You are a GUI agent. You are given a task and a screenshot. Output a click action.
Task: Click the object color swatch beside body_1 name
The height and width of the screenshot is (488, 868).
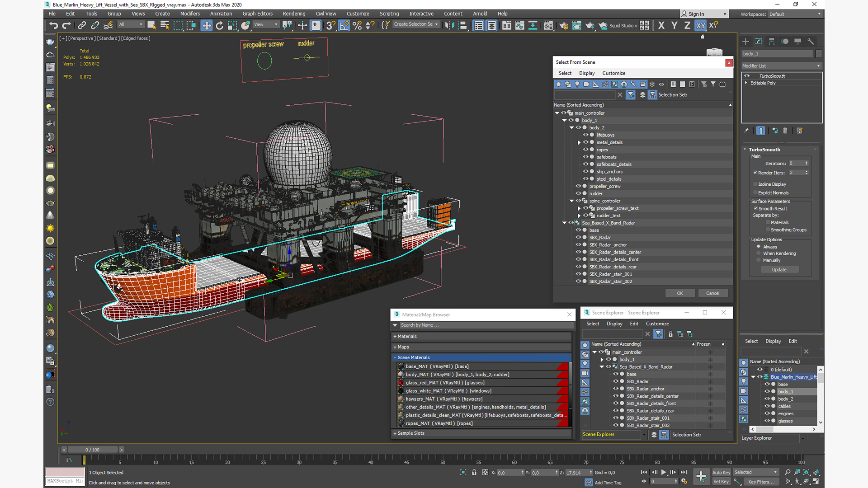point(819,54)
